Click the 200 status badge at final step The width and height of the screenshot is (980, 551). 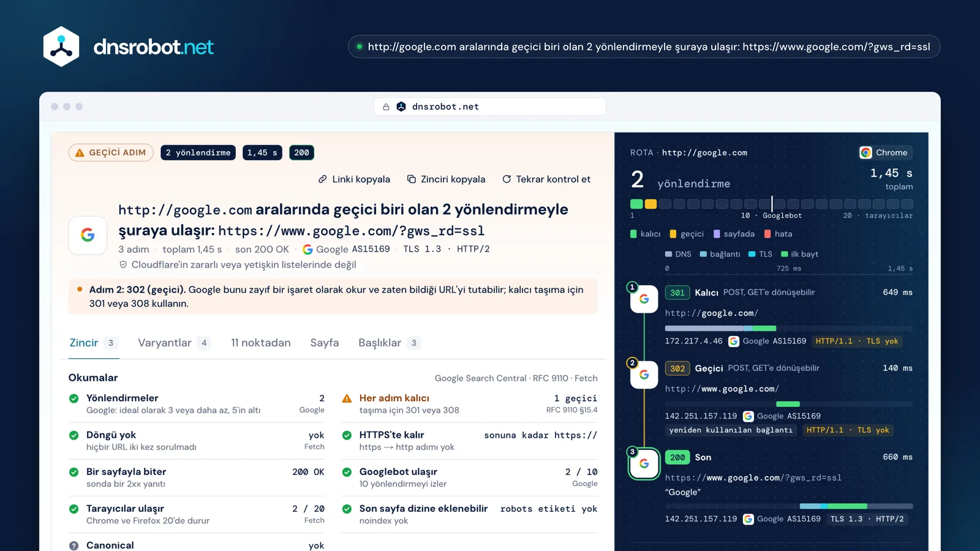[677, 457]
